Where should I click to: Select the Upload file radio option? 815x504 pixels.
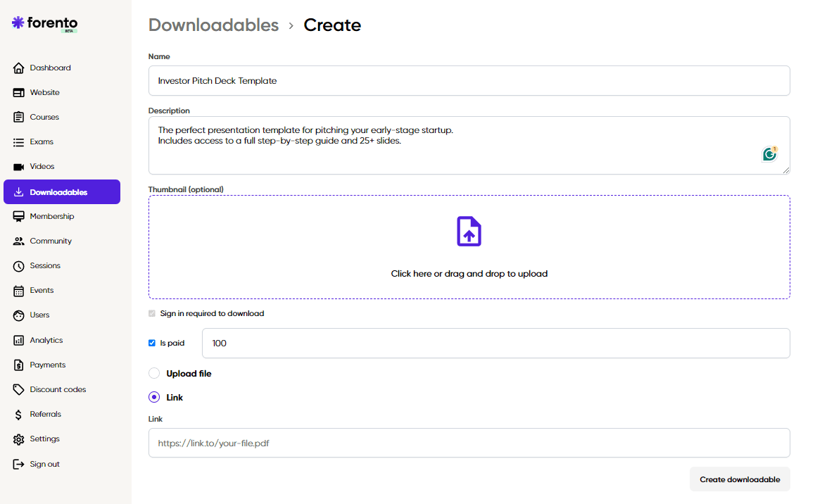154,374
